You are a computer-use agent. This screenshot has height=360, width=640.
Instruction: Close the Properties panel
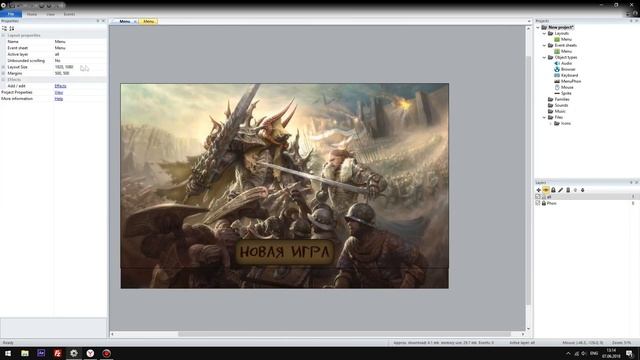(103, 21)
